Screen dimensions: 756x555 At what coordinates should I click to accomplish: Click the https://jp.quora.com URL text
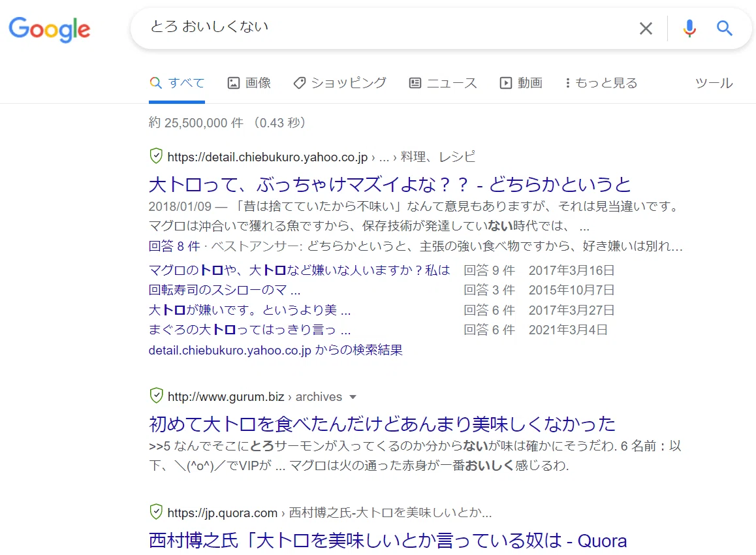coord(222,513)
